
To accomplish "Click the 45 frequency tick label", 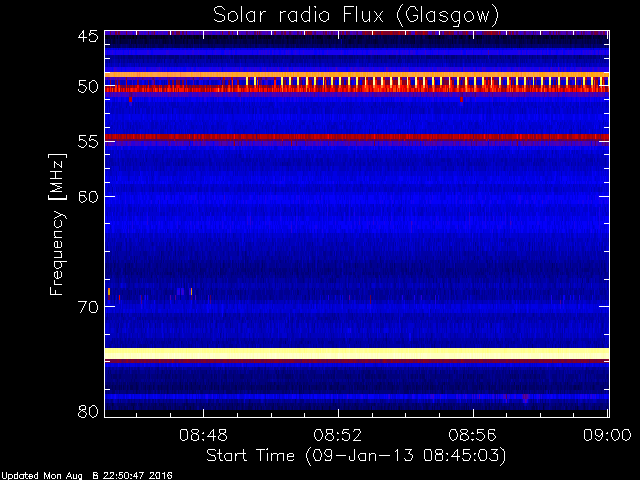I will pyautogui.click(x=88, y=36).
